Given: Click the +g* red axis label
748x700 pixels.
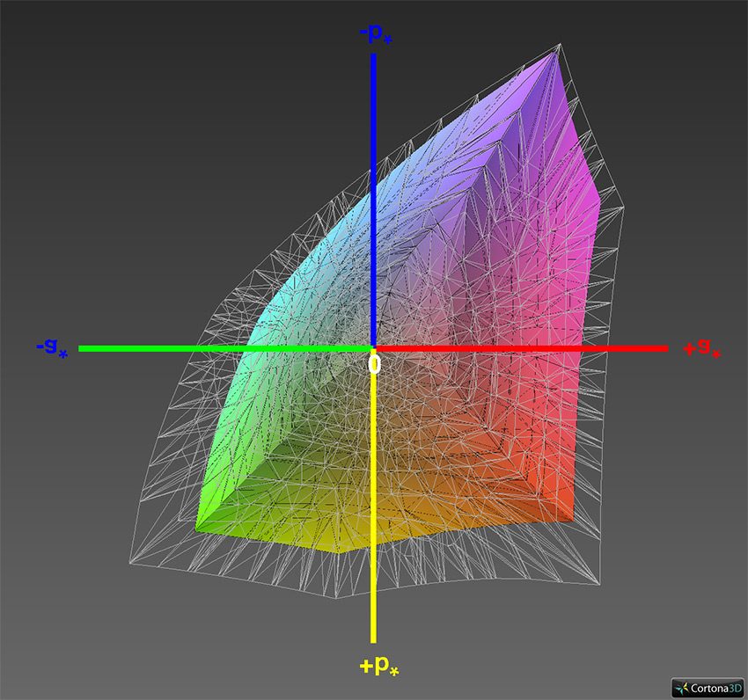Looking at the screenshot, I should (702, 347).
